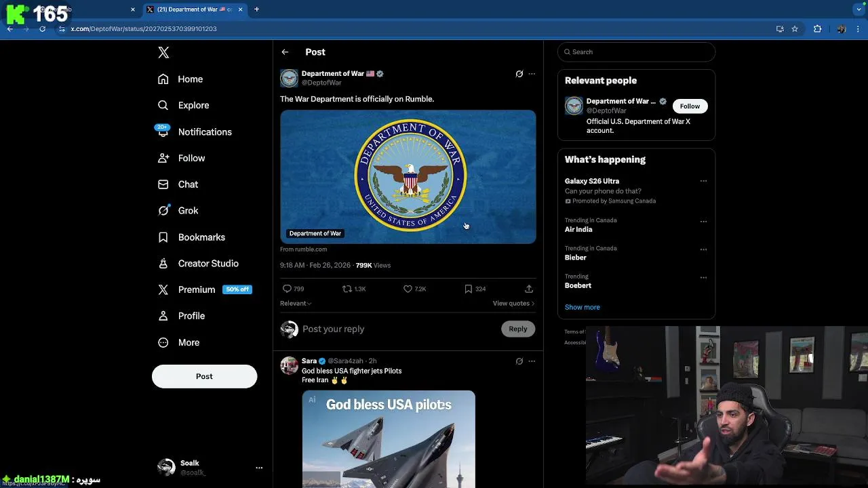
Task: Open the God bless USA pilots image
Action: tap(389, 439)
